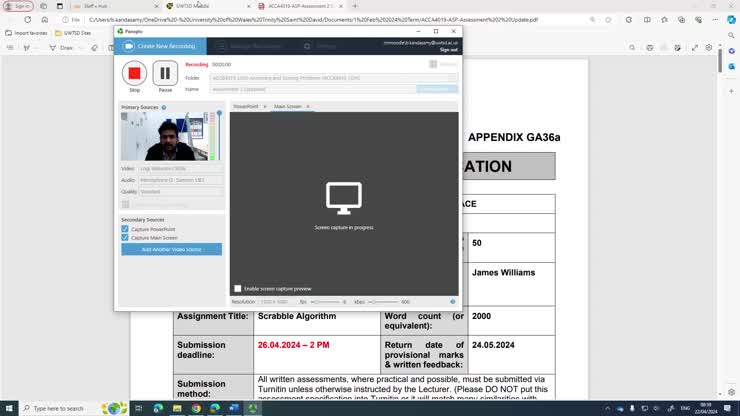Open the Quality dropdown
The width and height of the screenshot is (740, 416).
pyautogui.click(x=181, y=191)
